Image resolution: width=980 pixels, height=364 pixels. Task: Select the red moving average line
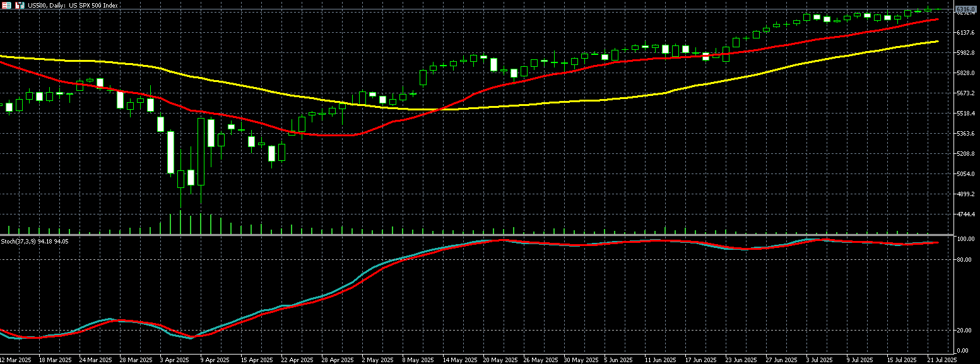[x=631, y=61]
